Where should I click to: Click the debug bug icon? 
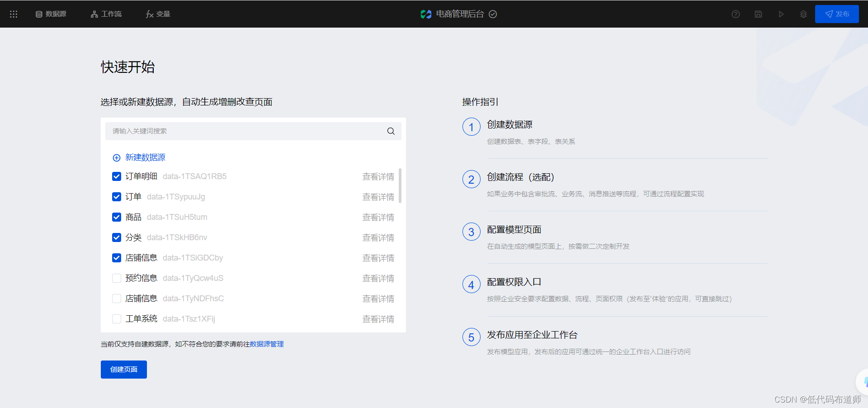click(803, 14)
